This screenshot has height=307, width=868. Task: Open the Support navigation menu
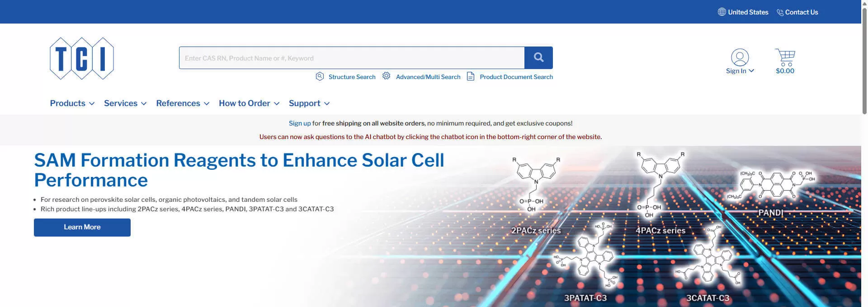point(309,103)
